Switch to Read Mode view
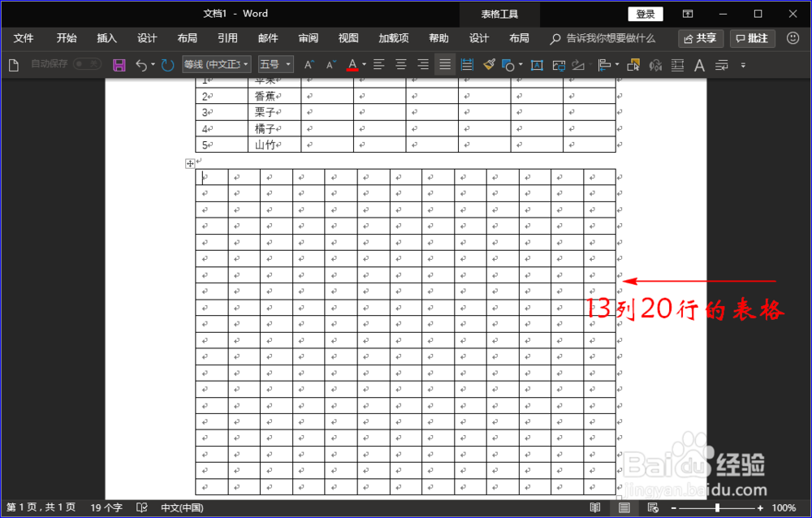Viewport: 812px width, 518px height. (595, 508)
